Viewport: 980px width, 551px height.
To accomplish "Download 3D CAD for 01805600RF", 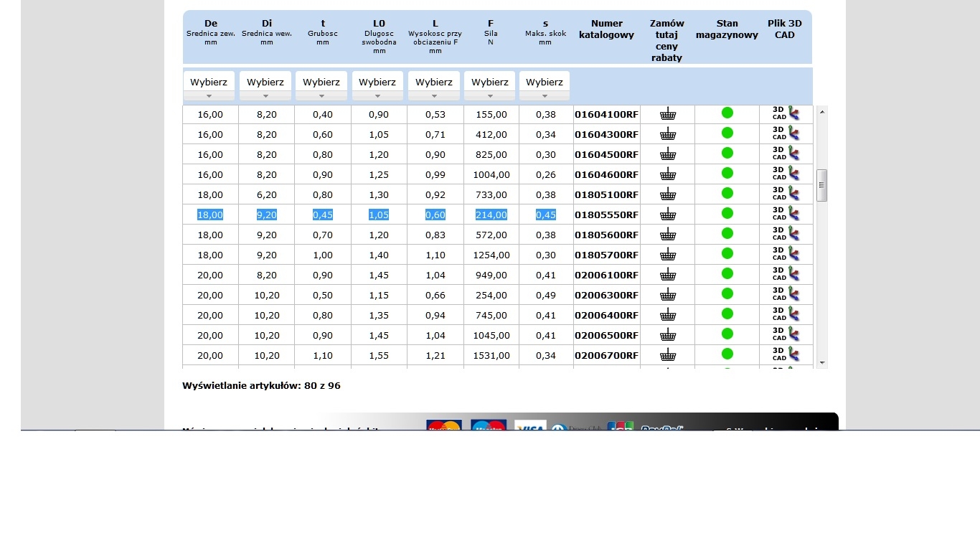I will 786,234.
